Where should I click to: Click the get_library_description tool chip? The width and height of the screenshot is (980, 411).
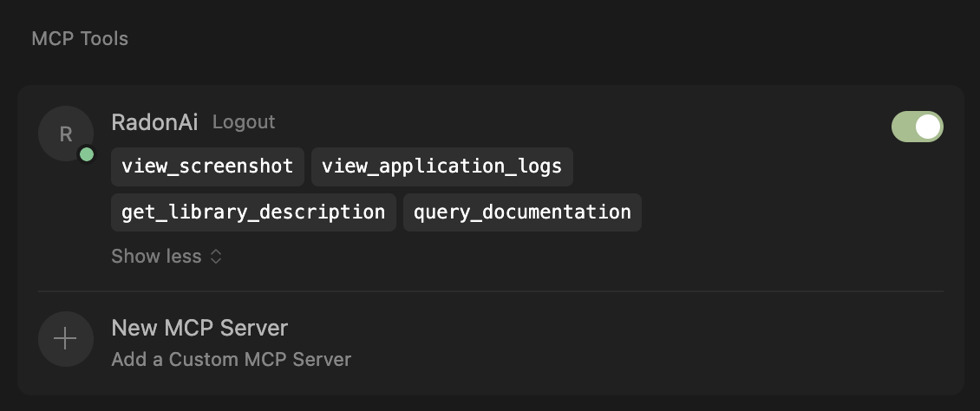click(253, 212)
